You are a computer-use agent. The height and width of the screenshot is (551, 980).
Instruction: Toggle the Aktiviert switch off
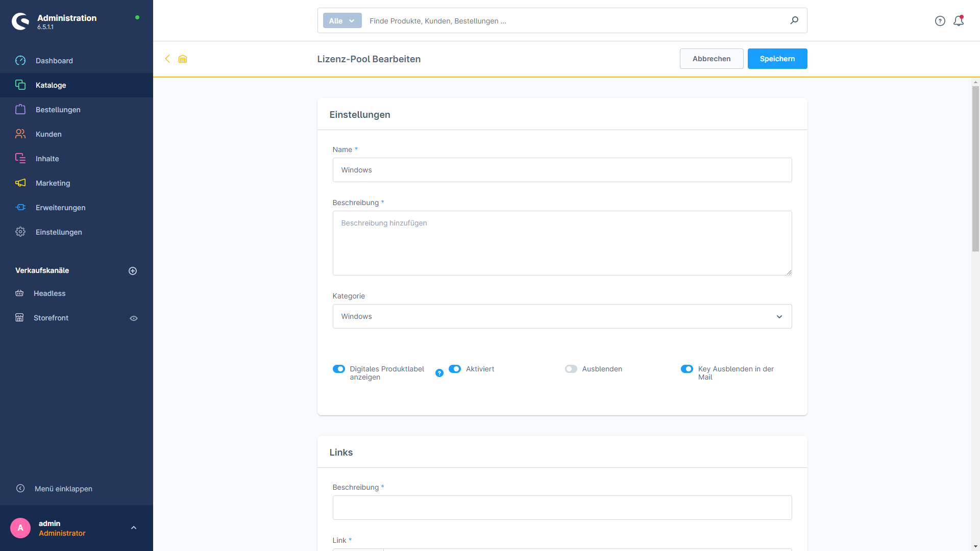click(x=455, y=369)
